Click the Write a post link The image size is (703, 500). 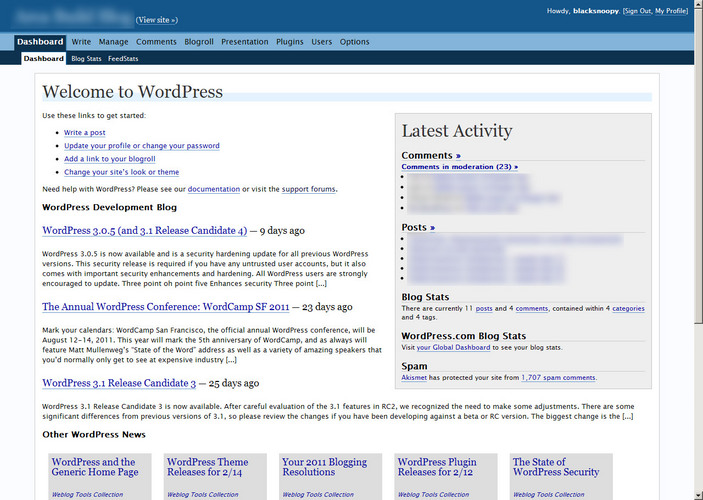85,133
